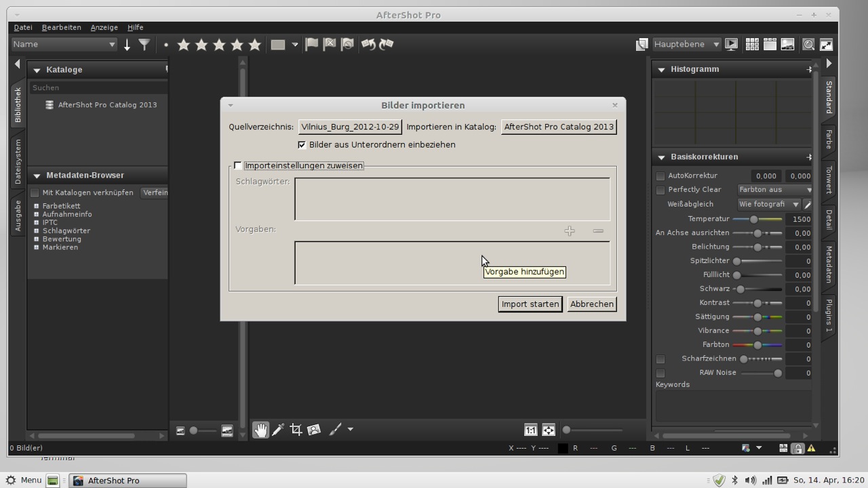Uncheck Bilder aus Unterordnern einbeziehen
868x488 pixels.
click(302, 144)
